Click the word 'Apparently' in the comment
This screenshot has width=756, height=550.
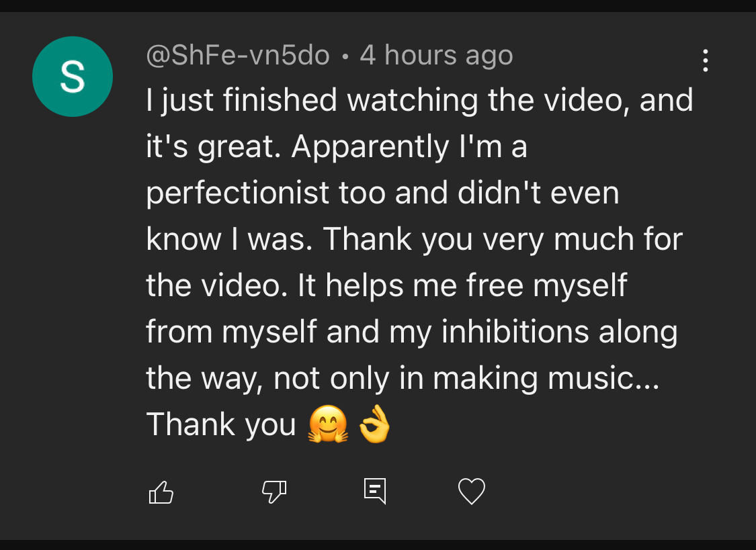(369, 147)
